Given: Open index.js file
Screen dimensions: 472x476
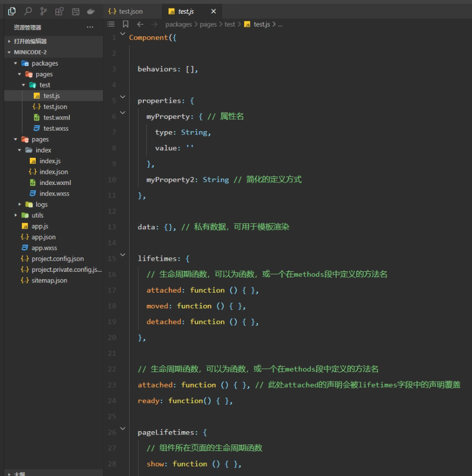Looking at the screenshot, I should 53,161.
